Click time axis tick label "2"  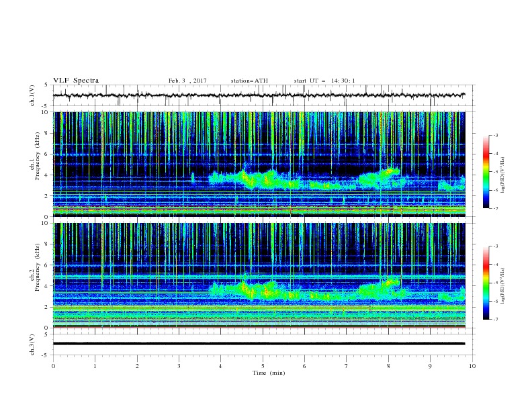tap(137, 366)
